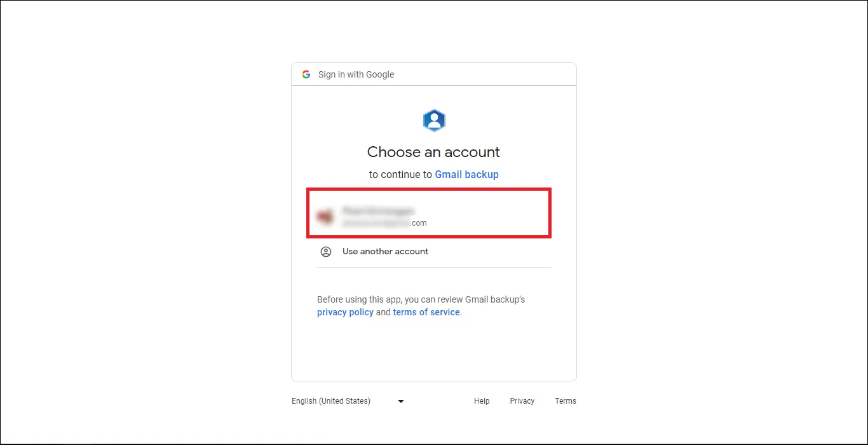The width and height of the screenshot is (868, 445).
Task: Open the Terms footer link
Action: [x=566, y=401]
